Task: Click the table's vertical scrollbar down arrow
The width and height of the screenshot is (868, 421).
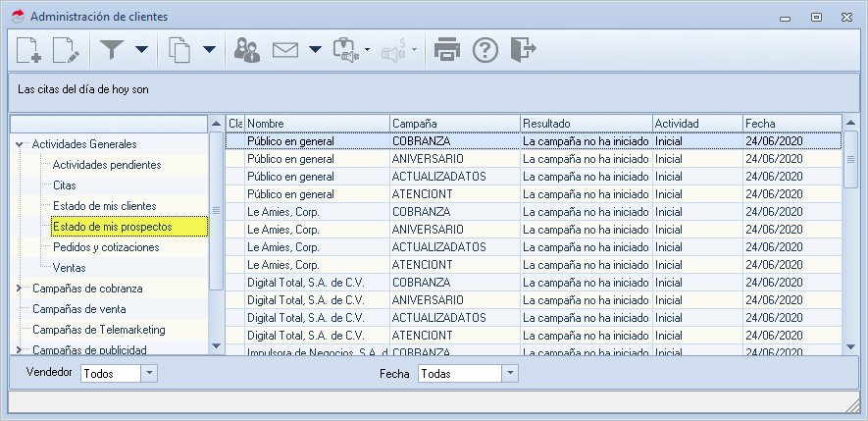Action: tap(851, 346)
